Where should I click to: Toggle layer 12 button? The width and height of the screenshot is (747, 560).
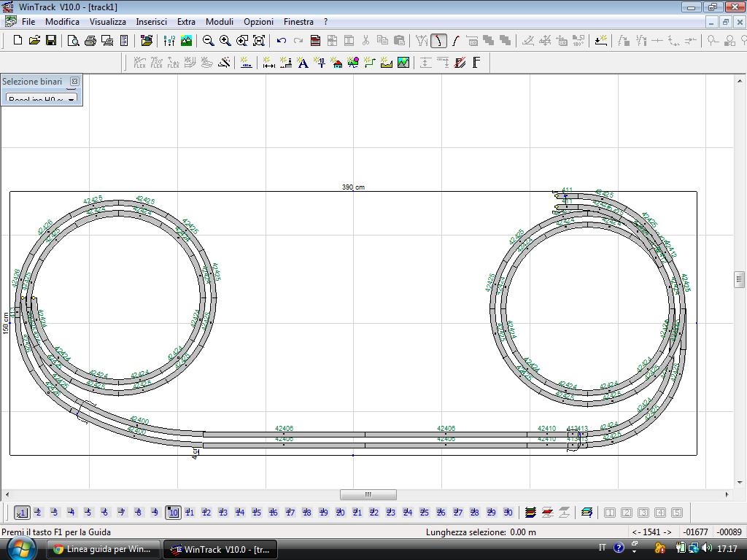pos(206,513)
